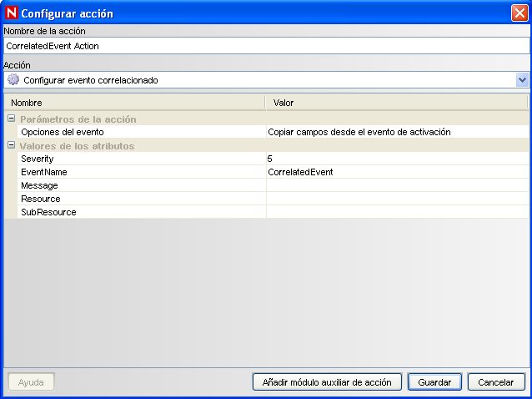Click the Cancelar button
Viewport: 532px width, 399px height.
495,382
